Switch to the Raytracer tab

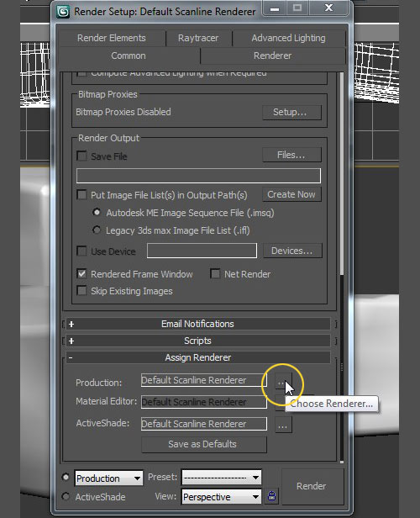pos(198,38)
